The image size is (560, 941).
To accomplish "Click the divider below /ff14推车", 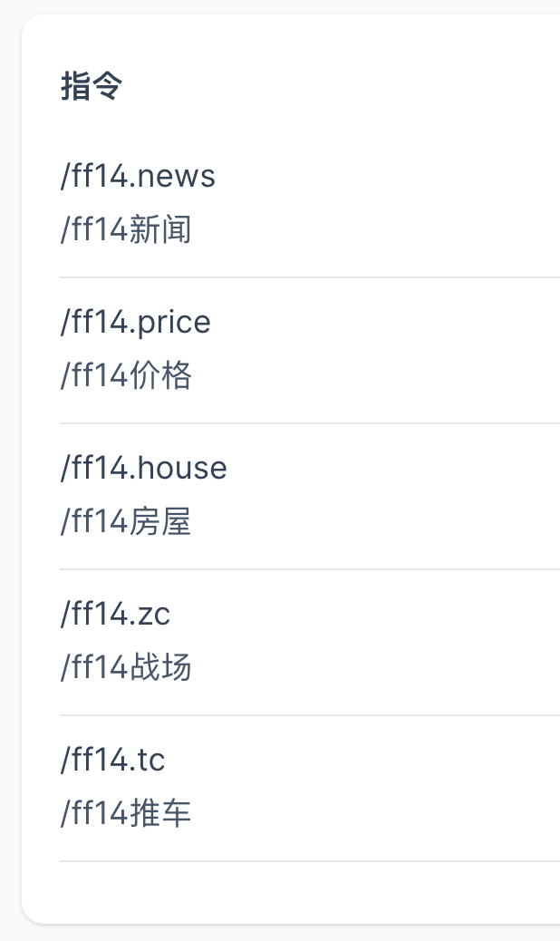I will (x=308, y=861).
